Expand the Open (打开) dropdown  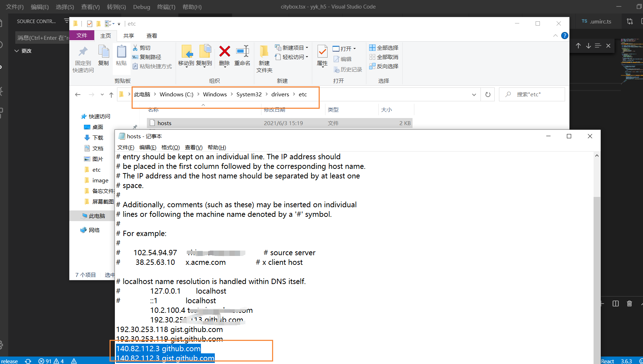point(354,49)
